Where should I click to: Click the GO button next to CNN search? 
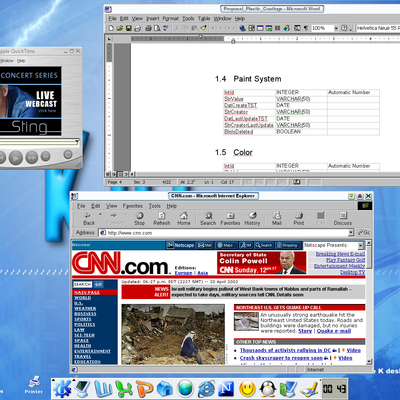(98, 284)
